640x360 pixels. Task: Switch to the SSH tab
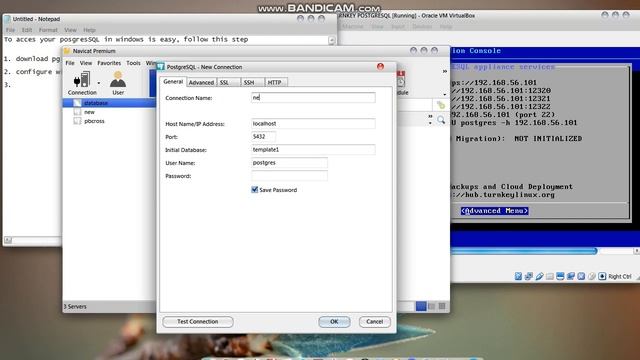tap(252, 82)
